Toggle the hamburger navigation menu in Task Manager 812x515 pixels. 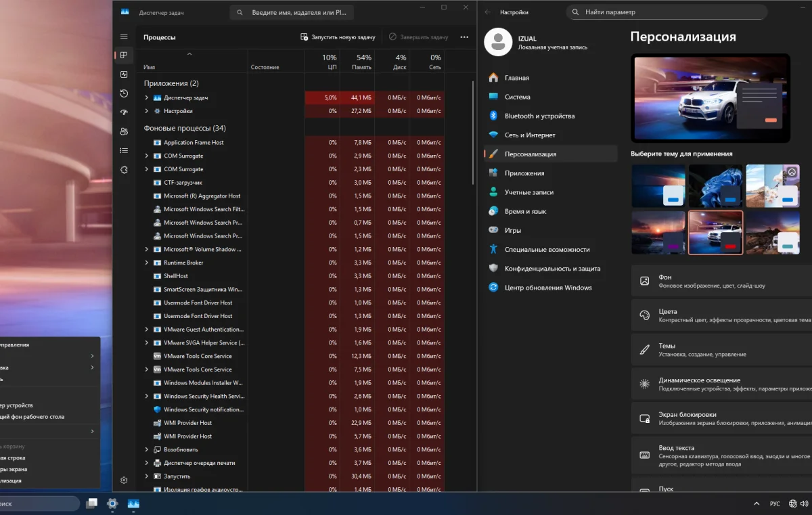(x=124, y=37)
